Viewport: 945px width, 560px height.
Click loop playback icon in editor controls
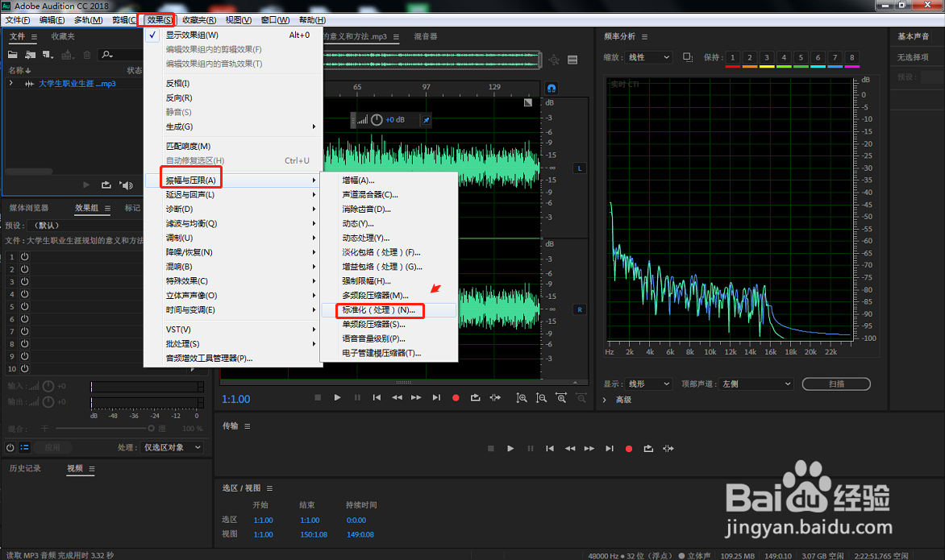[x=476, y=397]
